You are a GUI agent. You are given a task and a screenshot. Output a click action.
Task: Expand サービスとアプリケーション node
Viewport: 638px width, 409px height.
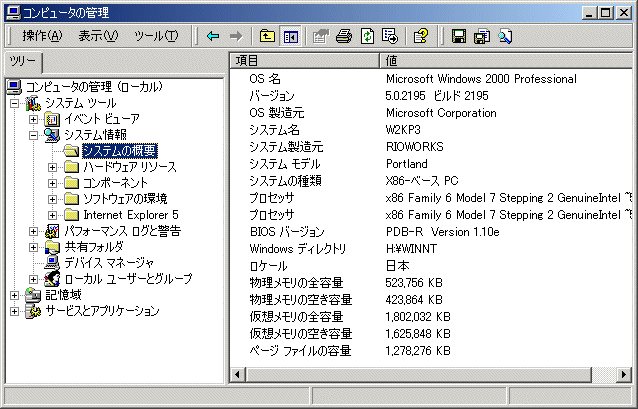point(14,311)
